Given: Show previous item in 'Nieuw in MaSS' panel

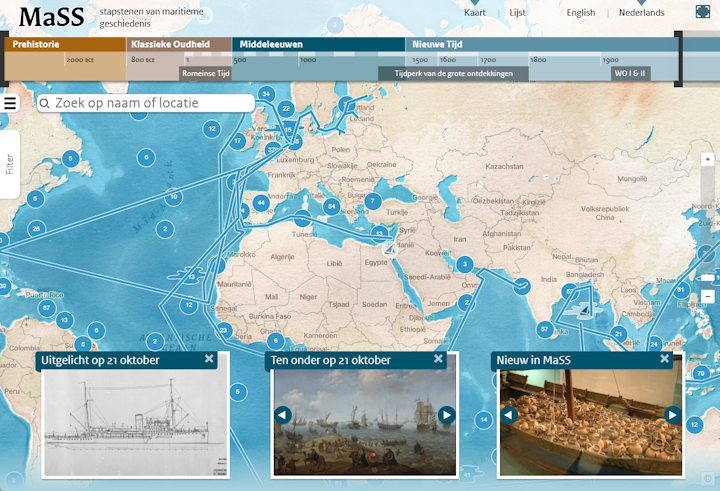Looking at the screenshot, I should pos(509,415).
